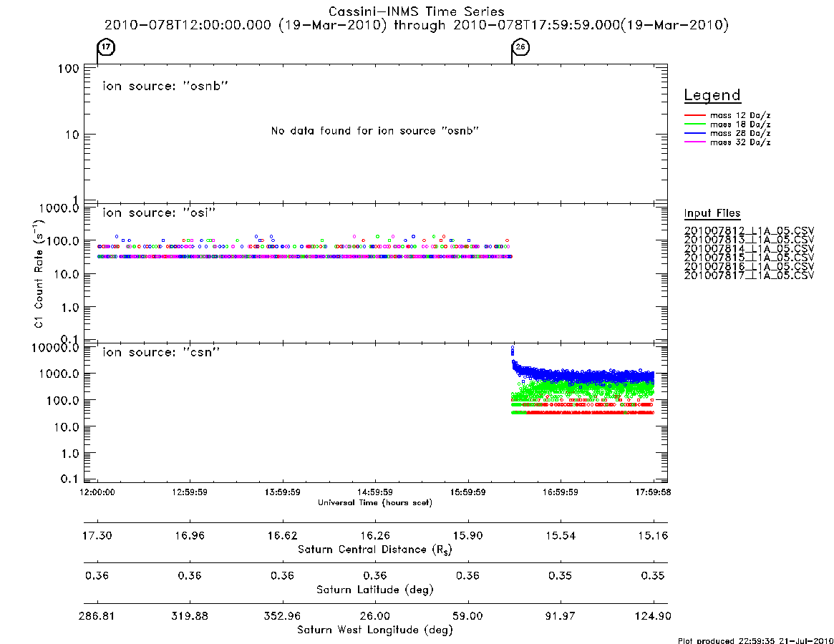Click the ion source "osnb" panel label
The height and width of the screenshot is (644, 834).
(x=165, y=86)
